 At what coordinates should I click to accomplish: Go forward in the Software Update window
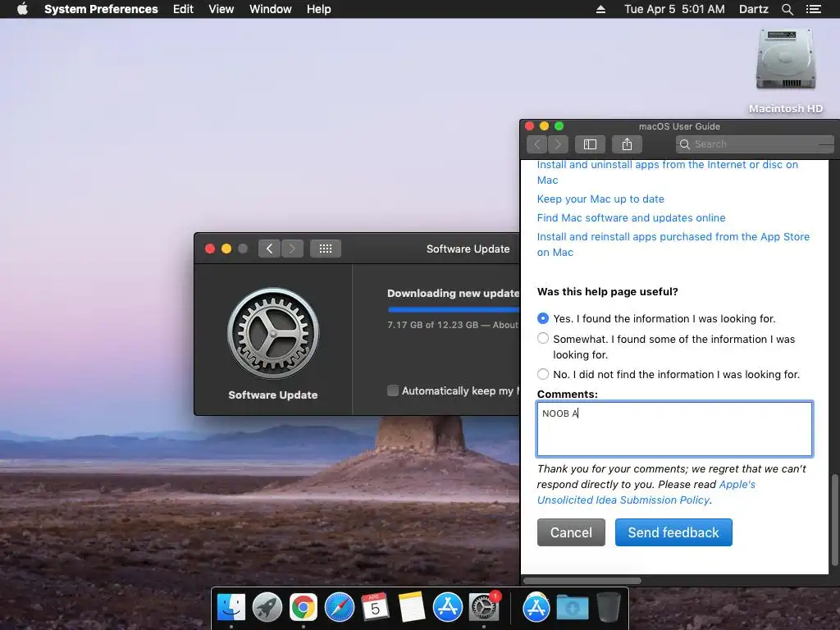[x=292, y=249]
